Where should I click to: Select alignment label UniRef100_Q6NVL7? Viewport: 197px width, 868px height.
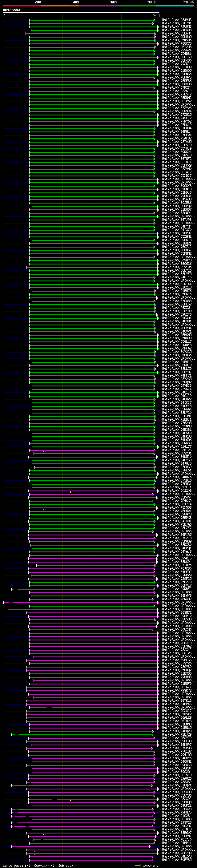[177, 586]
